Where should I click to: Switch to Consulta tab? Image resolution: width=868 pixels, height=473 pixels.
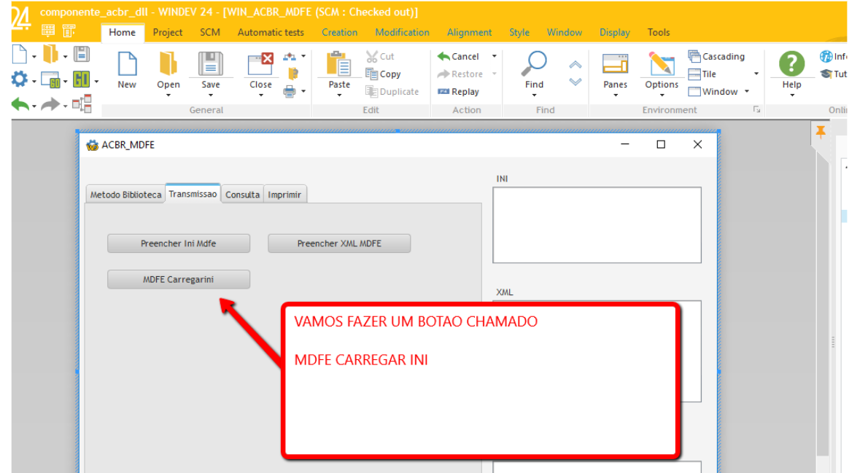tap(242, 195)
